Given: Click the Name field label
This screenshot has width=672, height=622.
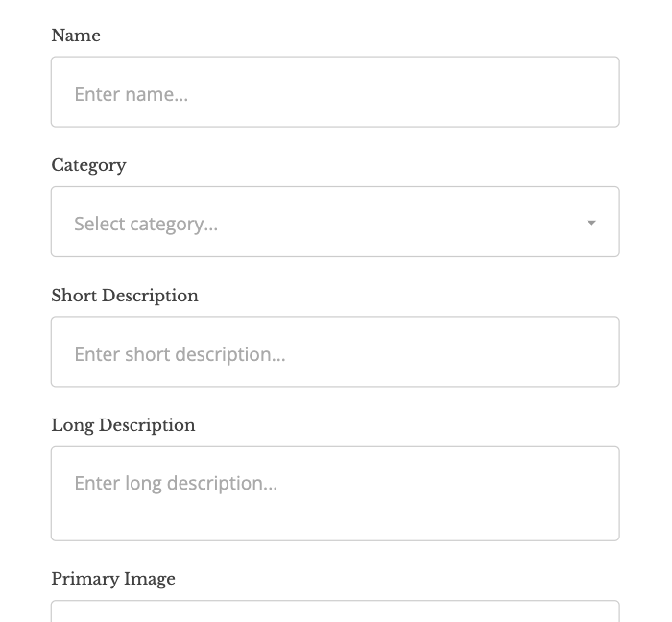Looking at the screenshot, I should [76, 36].
